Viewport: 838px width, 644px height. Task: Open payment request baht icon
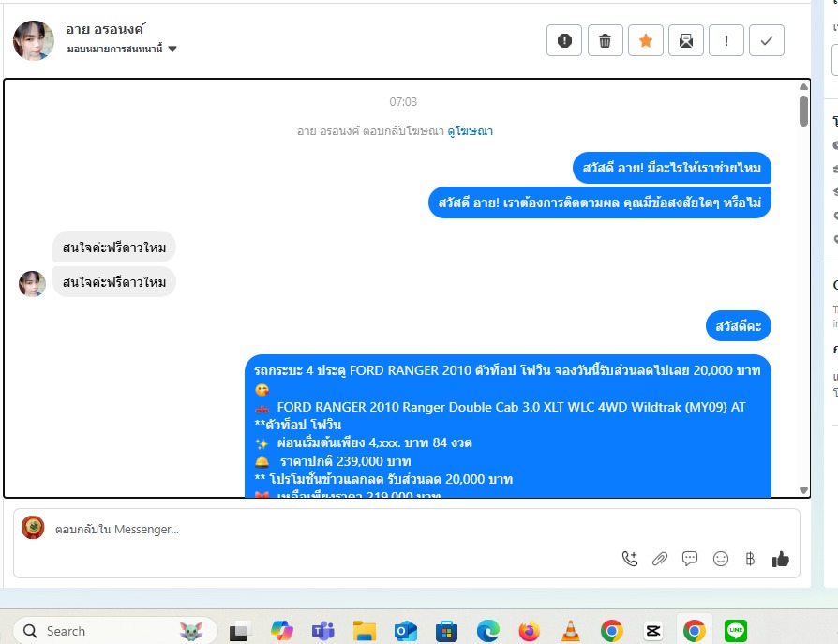point(750,559)
